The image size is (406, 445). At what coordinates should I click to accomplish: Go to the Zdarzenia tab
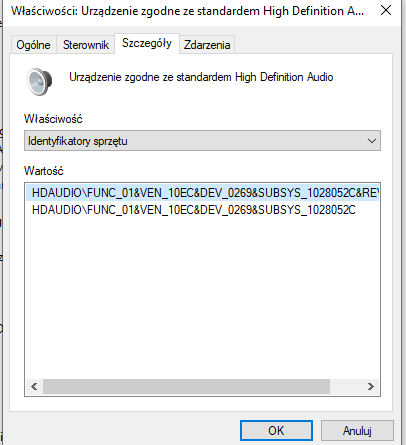207,45
